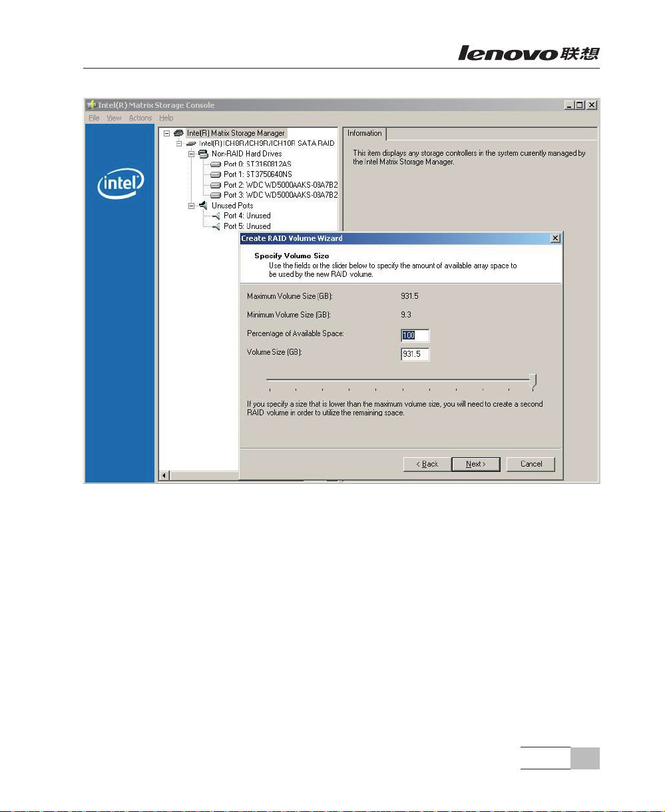Click the Port 4 Unused port icon

tap(215, 216)
